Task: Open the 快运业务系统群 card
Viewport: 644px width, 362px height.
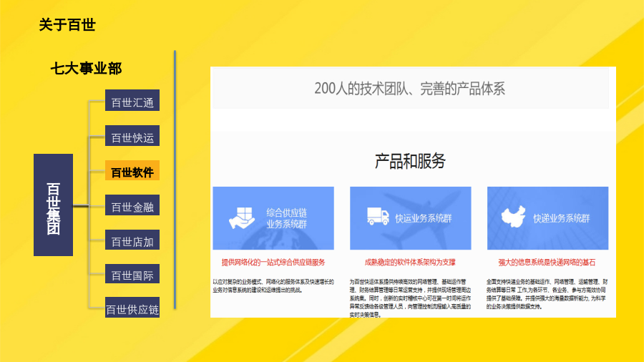Action: (x=411, y=218)
